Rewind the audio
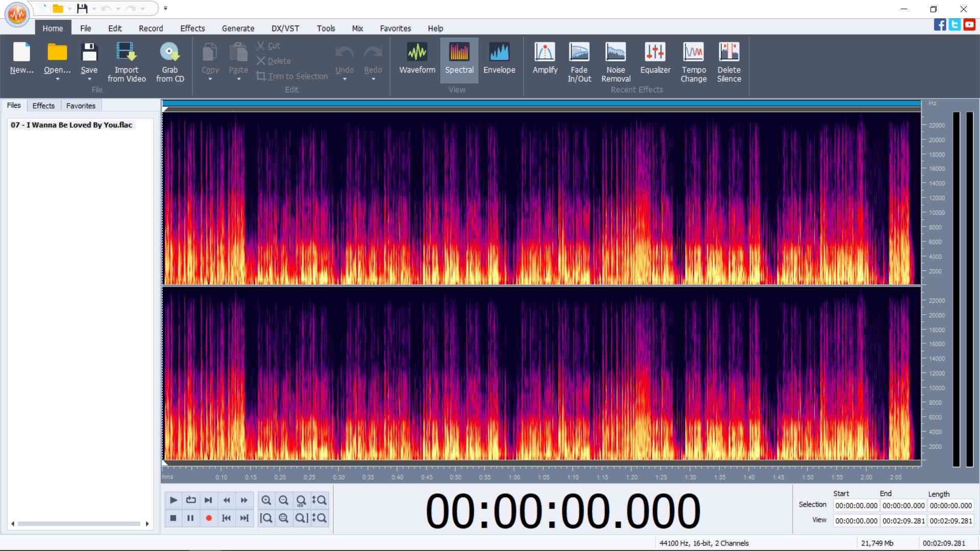The width and height of the screenshot is (980, 551). tap(227, 500)
